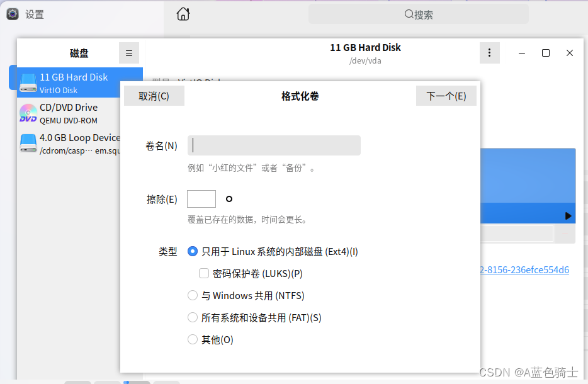Select the 11 GB VirtIO Disk icon
Viewport: 588px width, 384px height.
coord(28,82)
